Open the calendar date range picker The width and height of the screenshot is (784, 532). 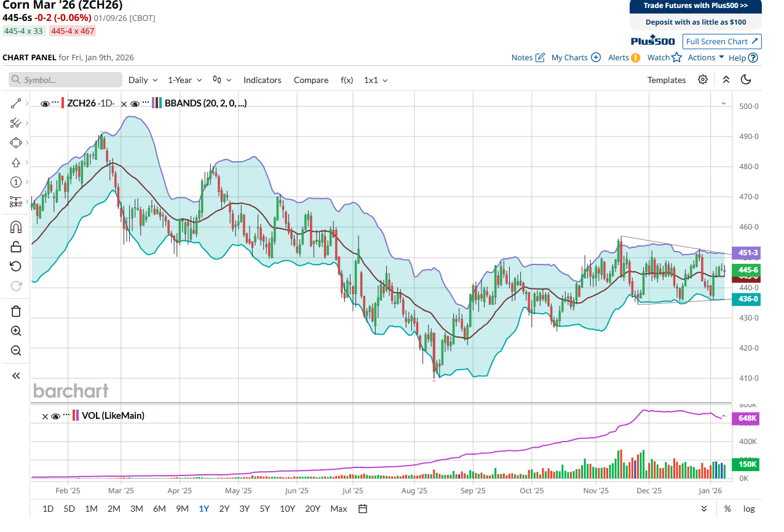tap(363, 509)
